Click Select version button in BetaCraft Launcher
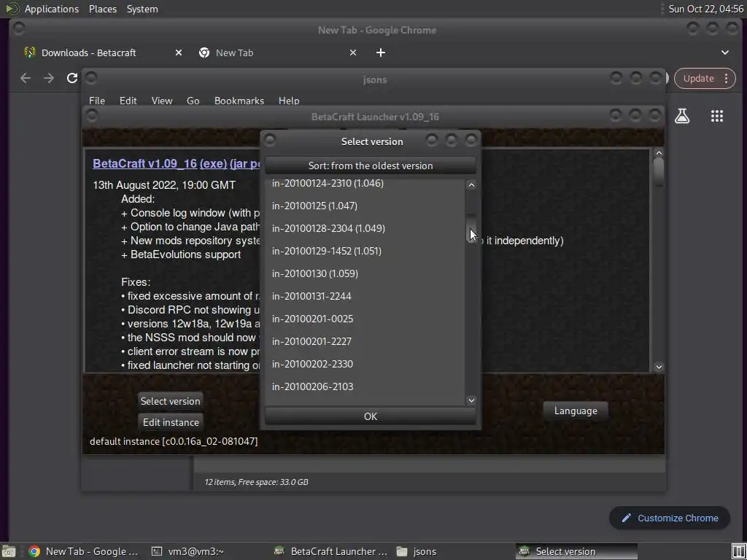 (x=170, y=401)
